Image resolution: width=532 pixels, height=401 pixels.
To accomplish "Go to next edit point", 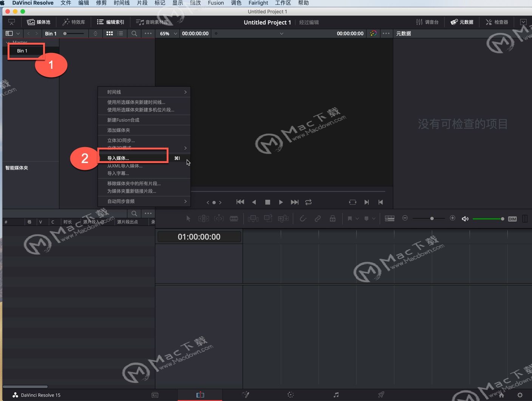I will pyautogui.click(x=367, y=202).
